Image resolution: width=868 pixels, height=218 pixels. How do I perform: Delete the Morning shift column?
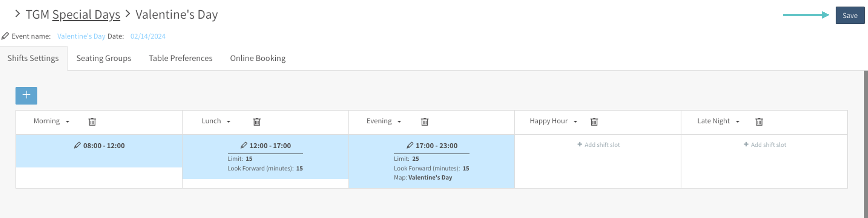[x=92, y=122]
